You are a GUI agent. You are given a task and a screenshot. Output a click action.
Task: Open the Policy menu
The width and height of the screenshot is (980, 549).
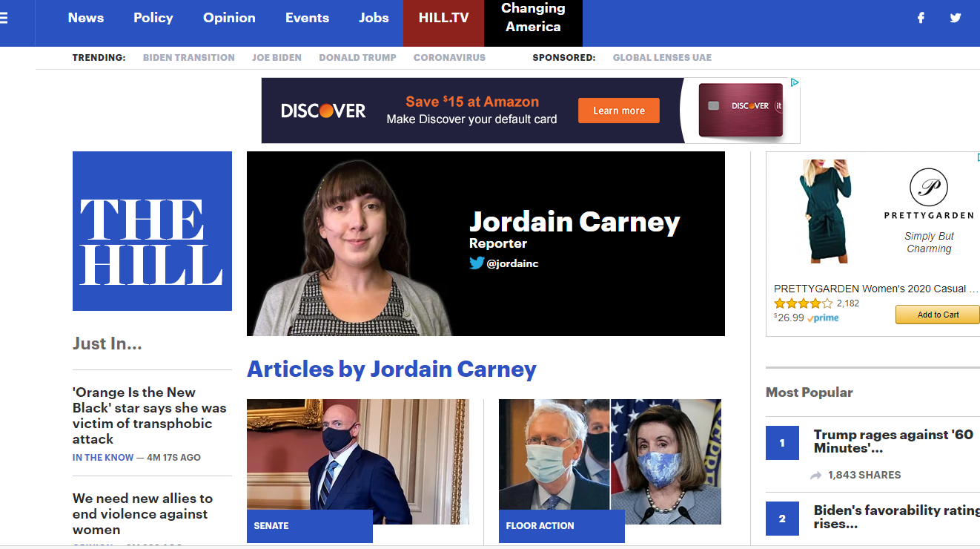[153, 18]
